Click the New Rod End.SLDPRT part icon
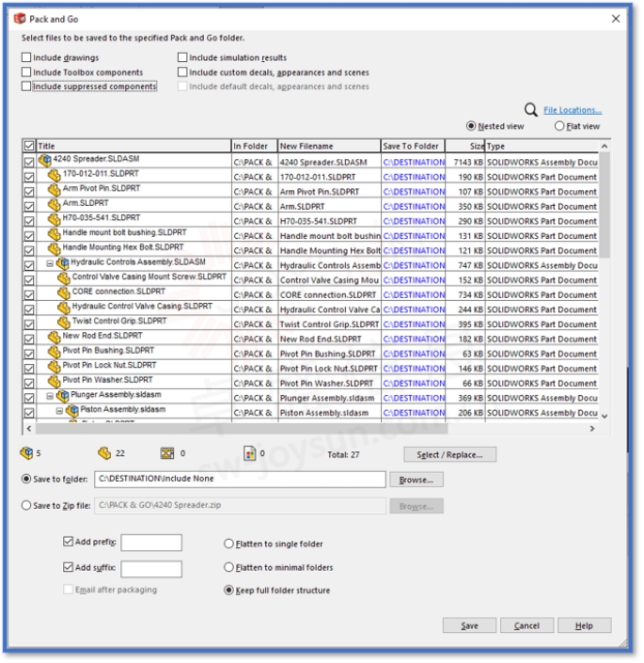 point(55,338)
